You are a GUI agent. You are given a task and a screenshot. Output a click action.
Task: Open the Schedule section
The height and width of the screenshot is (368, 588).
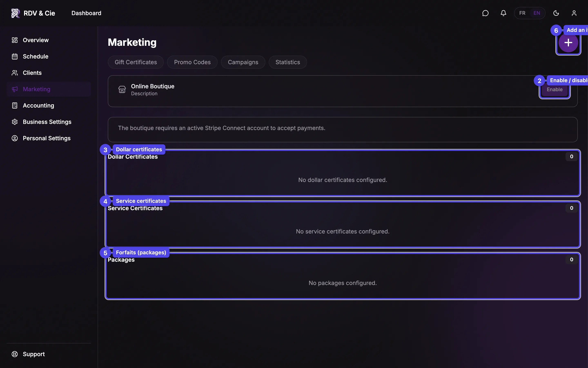49,56
